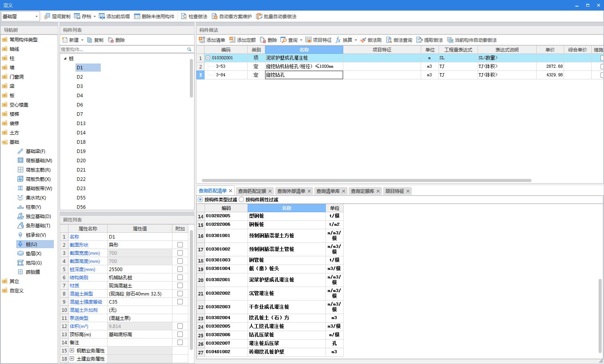Click 复制 in component list toolbar

(95, 40)
